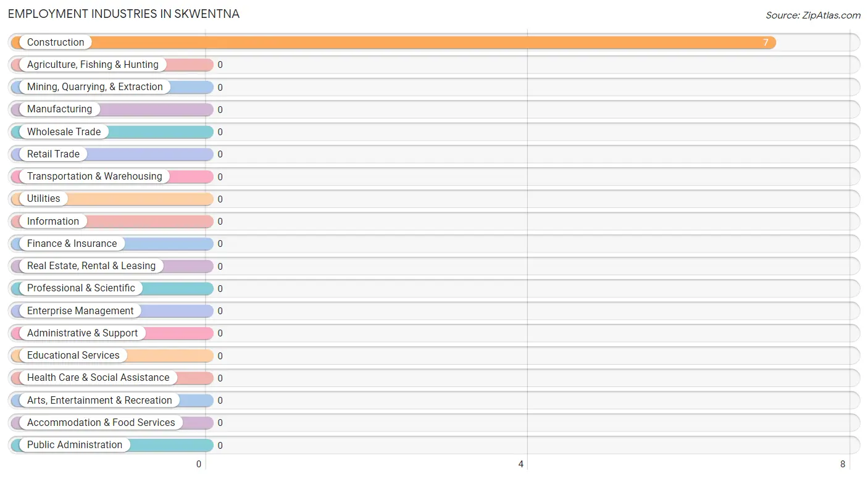
Task: Click the 0 value beside Public Administration
Action: pos(220,446)
